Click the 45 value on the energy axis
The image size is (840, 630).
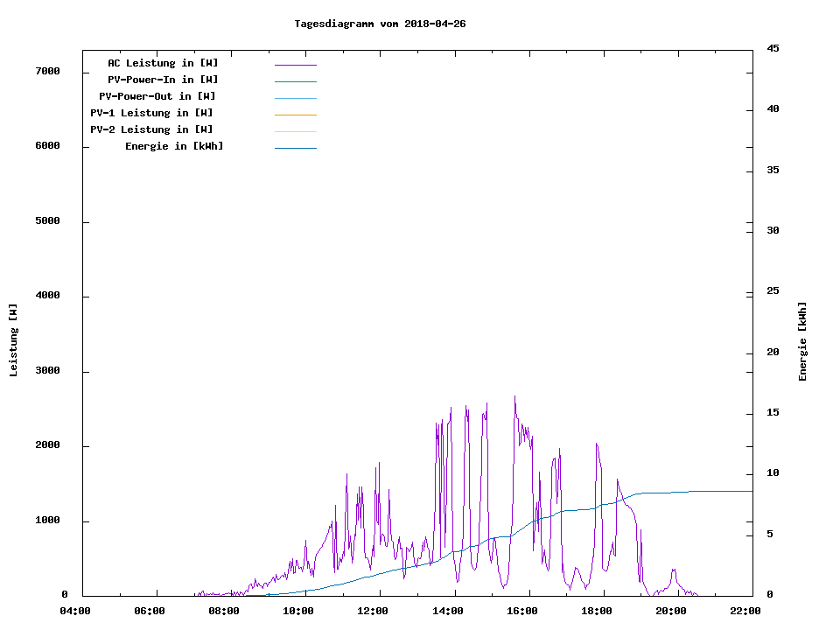point(773,48)
